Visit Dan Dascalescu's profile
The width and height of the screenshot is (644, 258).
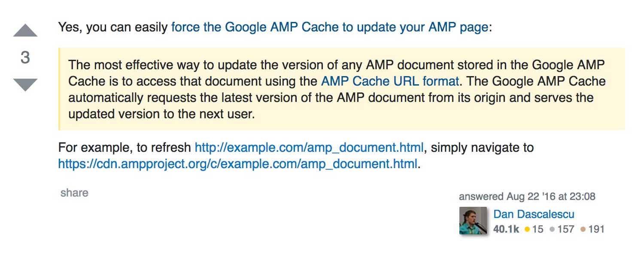click(x=534, y=214)
